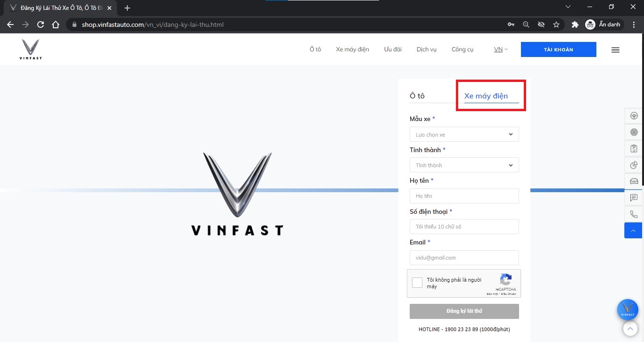Click the reCAPTCHA 'Bảo mật' link
Viewport: 644px width, 342px height.
click(493, 294)
